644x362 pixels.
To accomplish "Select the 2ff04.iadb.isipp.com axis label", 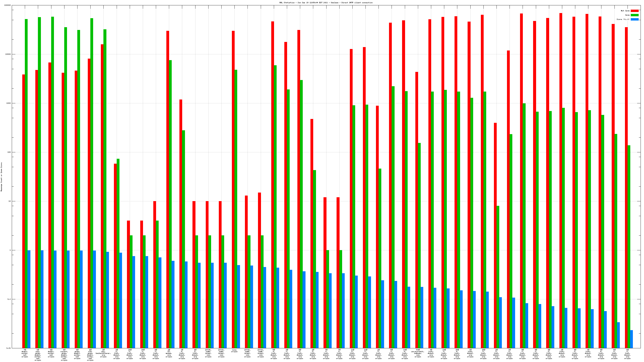I will coord(208,353).
